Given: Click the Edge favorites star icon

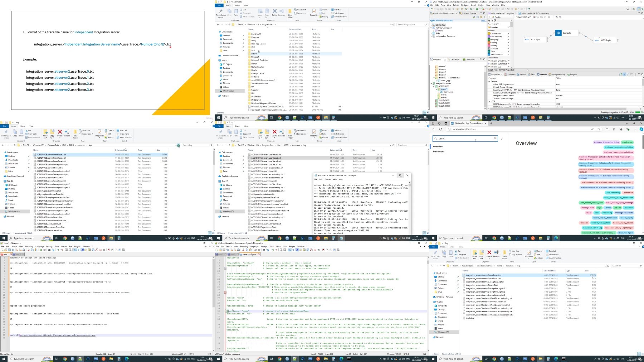Looking at the screenshot, I should tap(599, 129).
